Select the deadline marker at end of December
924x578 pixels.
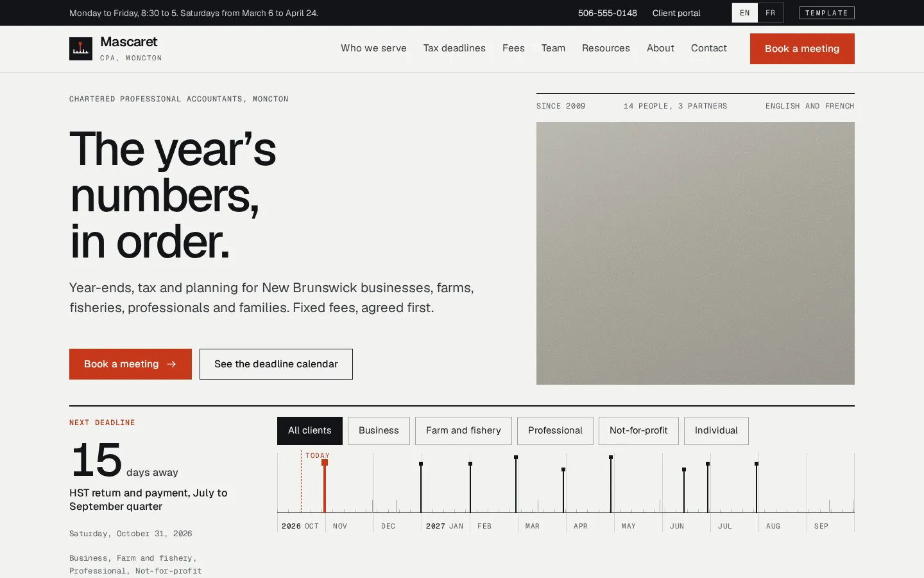pos(421,487)
